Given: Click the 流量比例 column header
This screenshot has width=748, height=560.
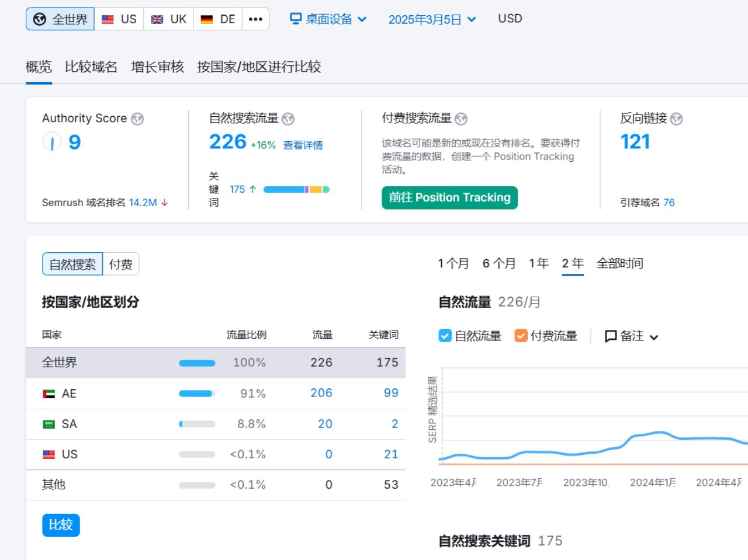Looking at the screenshot, I should pos(247,335).
